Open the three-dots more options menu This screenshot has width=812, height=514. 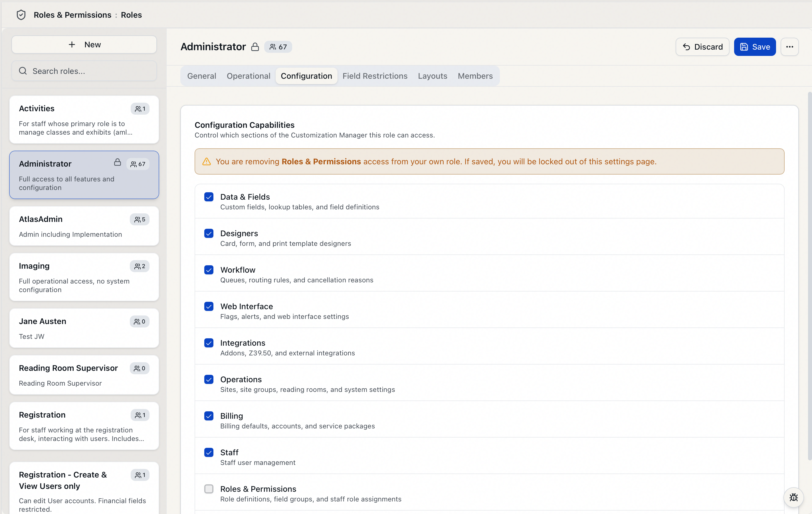tap(789, 47)
